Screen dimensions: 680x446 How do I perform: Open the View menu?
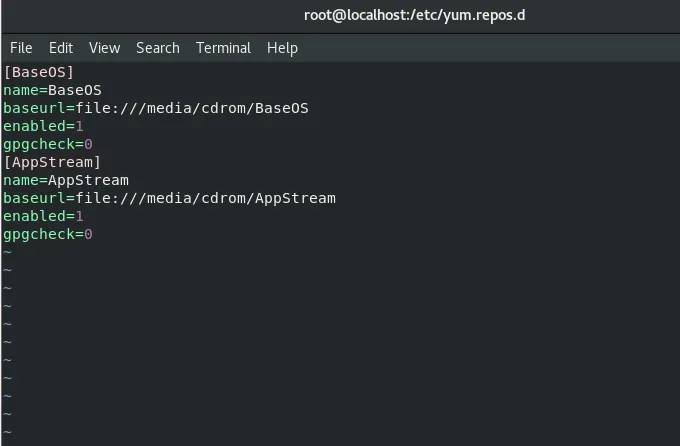(105, 48)
